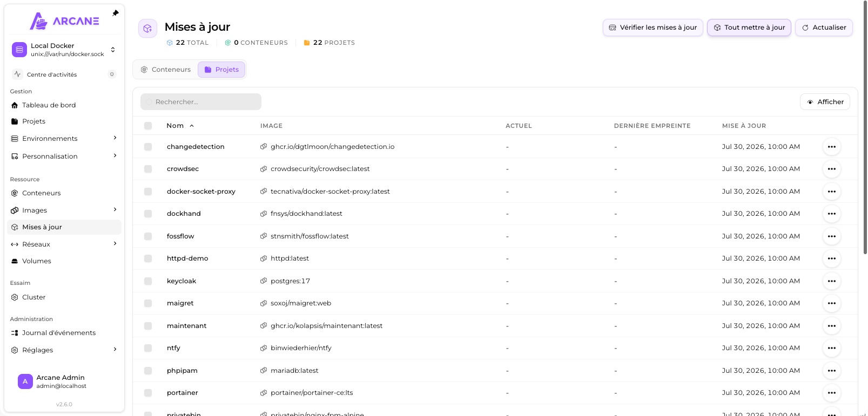Click the 22 Projets folder icon

coord(307,43)
